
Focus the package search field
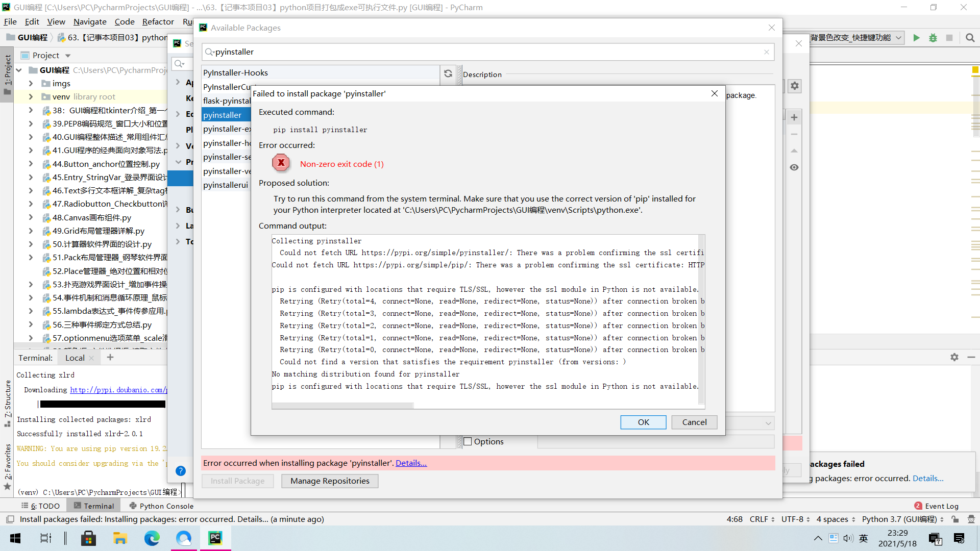click(487, 52)
